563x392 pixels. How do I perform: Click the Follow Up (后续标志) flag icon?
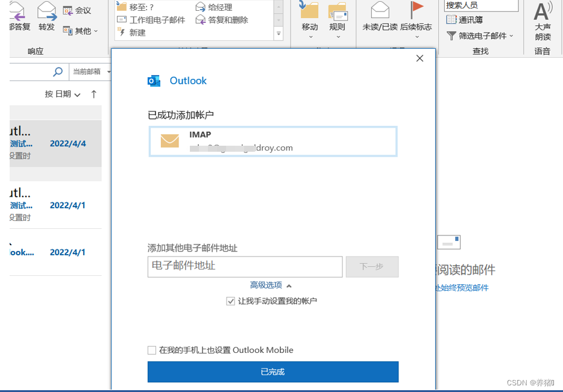pos(417,10)
